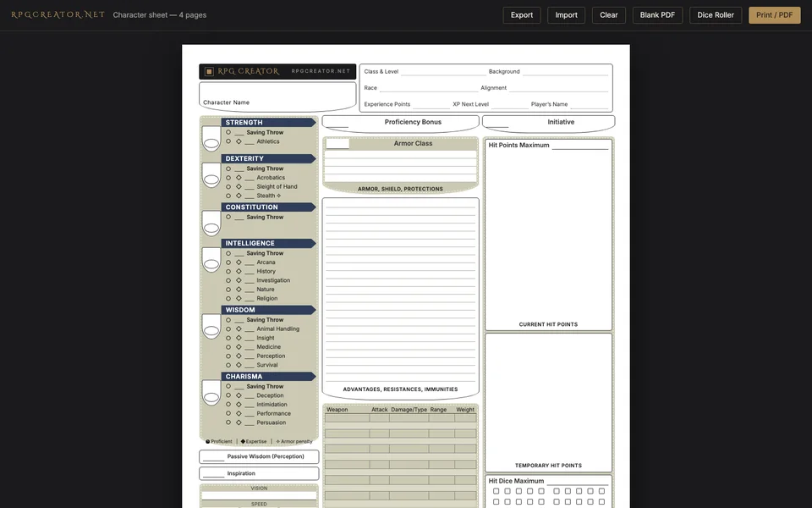Toggle Animal Handling expertise diamond
Image resolution: width=812 pixels, height=508 pixels.
(239, 329)
